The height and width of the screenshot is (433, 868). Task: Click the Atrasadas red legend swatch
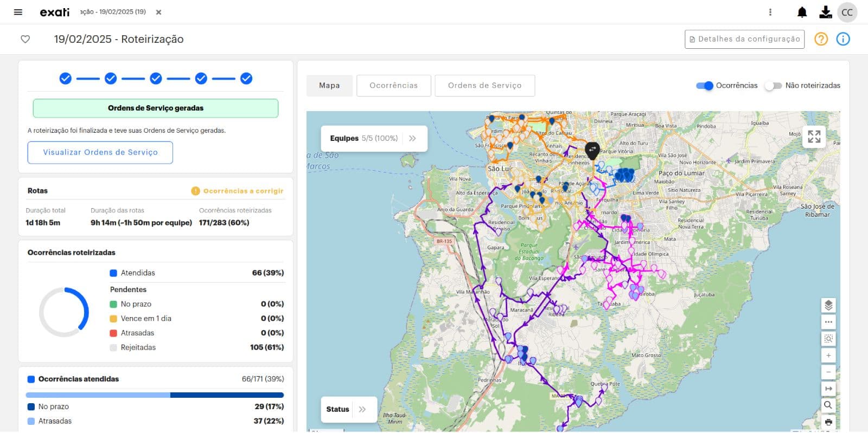(x=113, y=333)
